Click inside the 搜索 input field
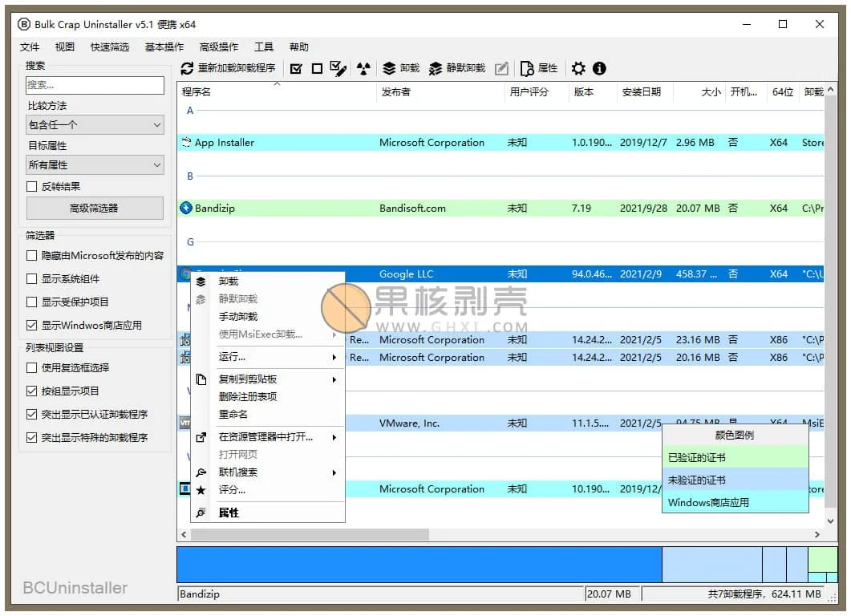 [x=95, y=85]
